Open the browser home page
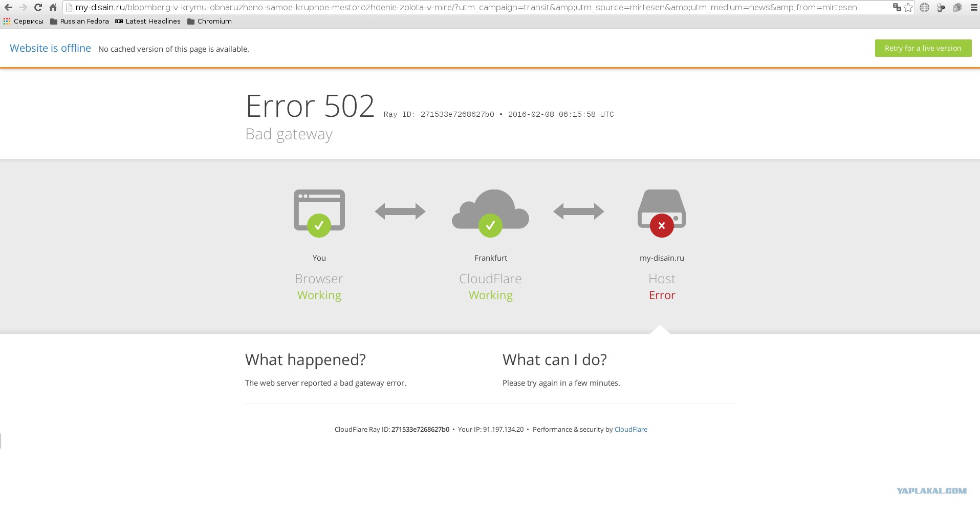 click(x=53, y=7)
